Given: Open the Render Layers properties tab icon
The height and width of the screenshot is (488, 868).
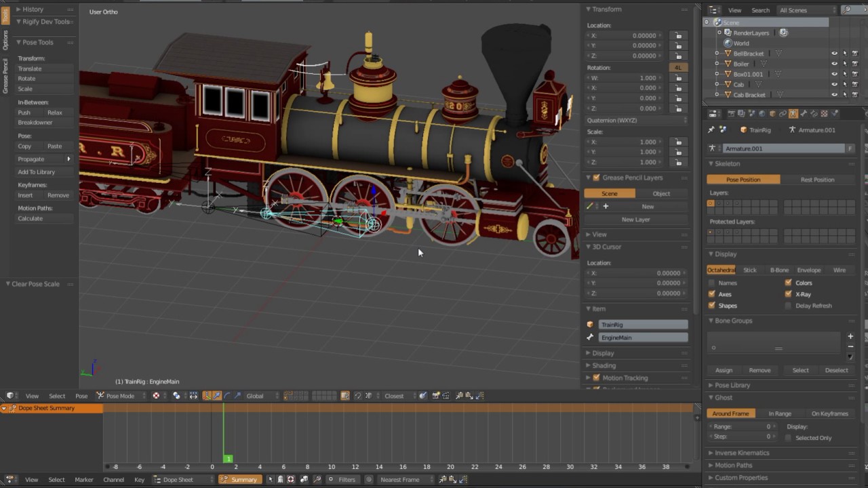Looking at the screenshot, I should [741, 113].
